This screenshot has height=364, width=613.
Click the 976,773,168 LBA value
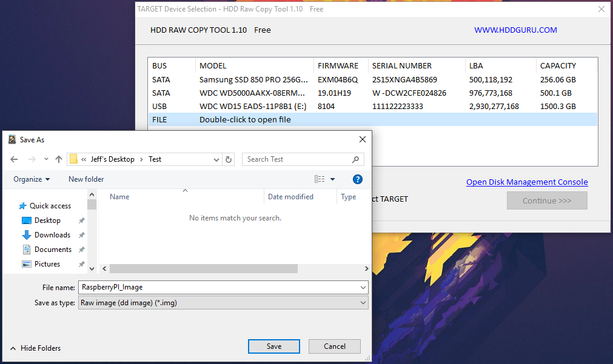tap(491, 93)
